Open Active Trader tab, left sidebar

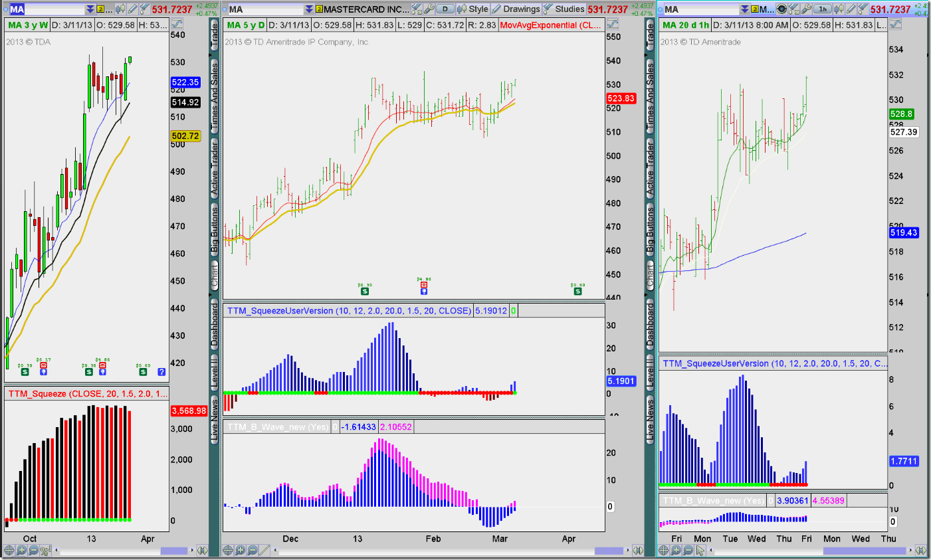point(214,167)
